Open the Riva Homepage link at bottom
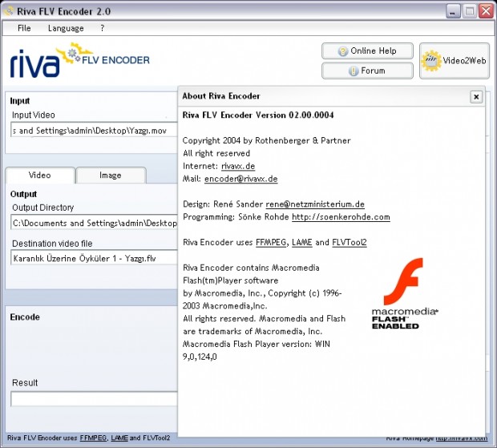 [x=462, y=438]
